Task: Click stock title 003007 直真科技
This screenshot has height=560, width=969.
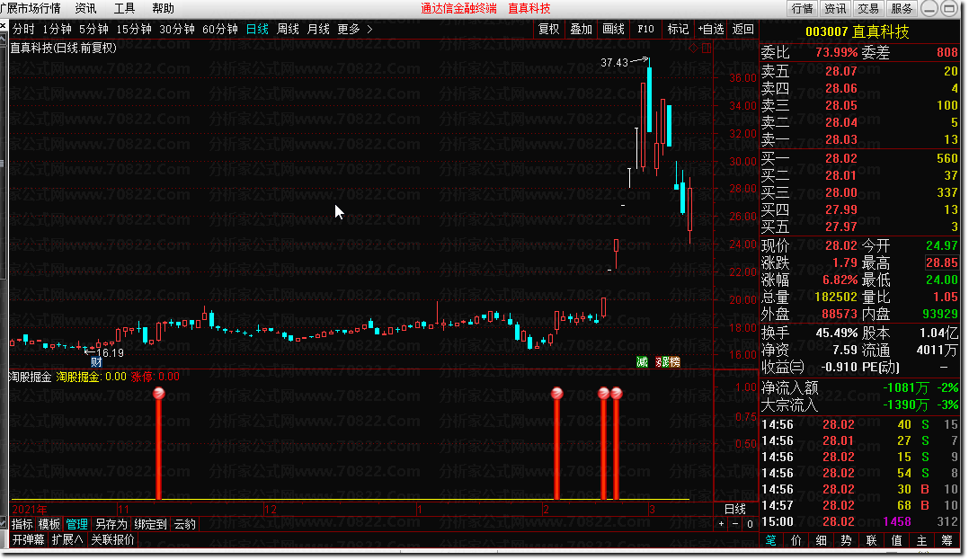Action: tap(858, 31)
